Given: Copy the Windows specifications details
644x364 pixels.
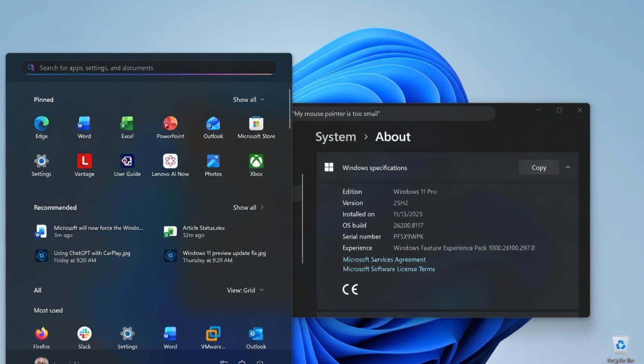Looking at the screenshot, I should point(538,167).
